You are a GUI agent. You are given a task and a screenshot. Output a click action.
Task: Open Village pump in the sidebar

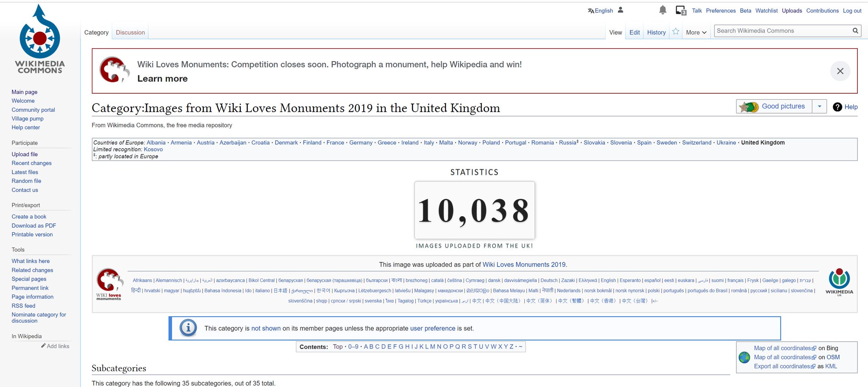click(28, 119)
